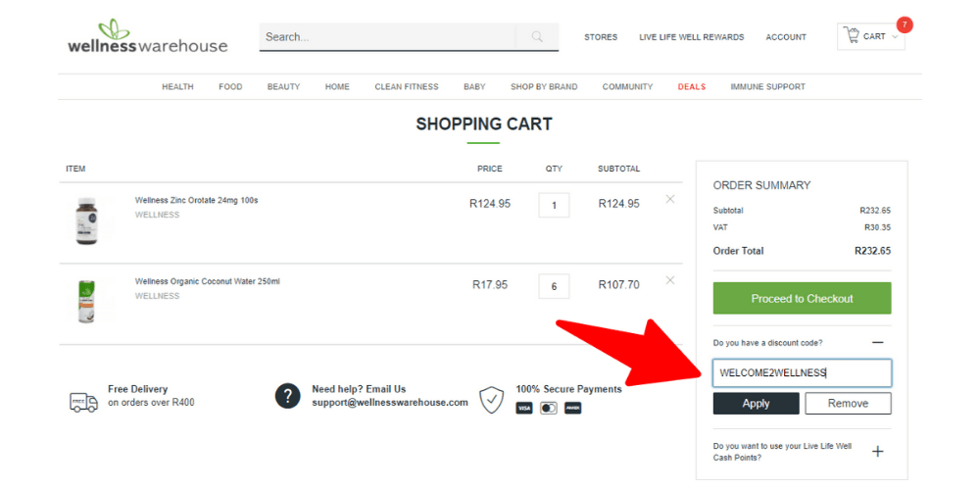The height and width of the screenshot is (490, 980).
Task: Click '100% Secure Payments' text
Action: [x=568, y=389]
